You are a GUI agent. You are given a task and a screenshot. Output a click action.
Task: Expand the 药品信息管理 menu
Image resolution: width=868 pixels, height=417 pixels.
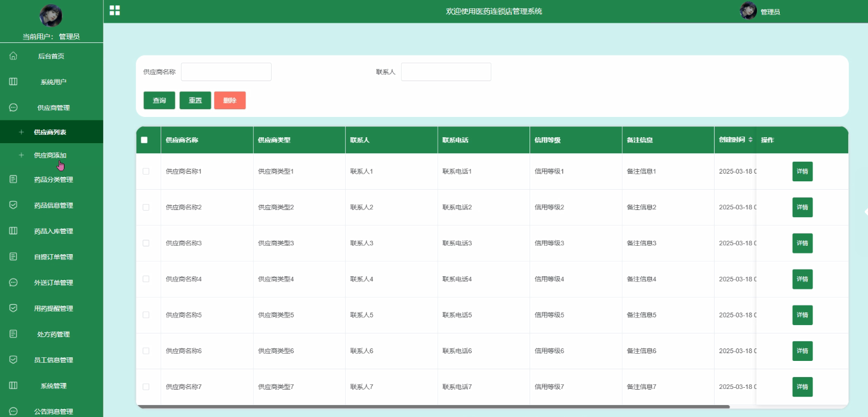51,205
